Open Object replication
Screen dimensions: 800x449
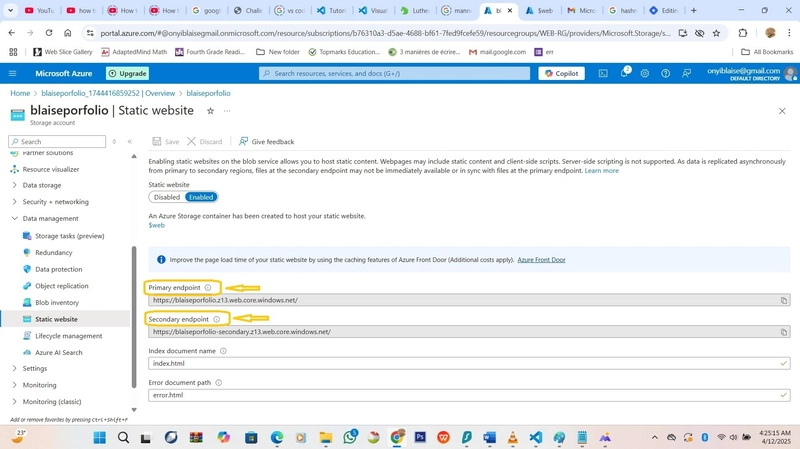pos(62,286)
